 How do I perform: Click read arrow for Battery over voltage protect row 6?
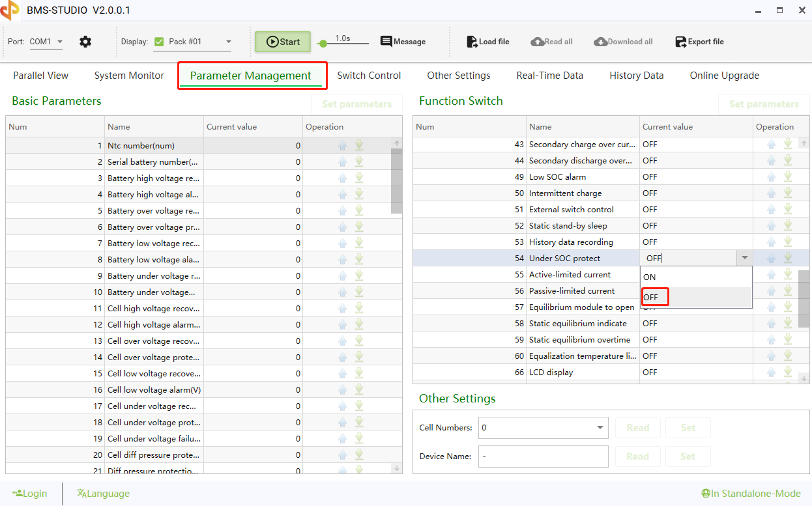pos(343,227)
